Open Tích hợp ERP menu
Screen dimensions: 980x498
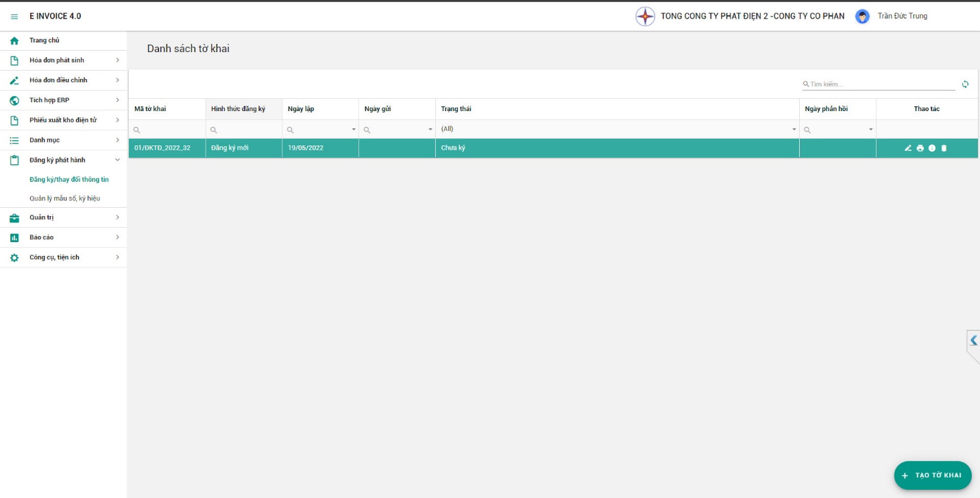63,100
